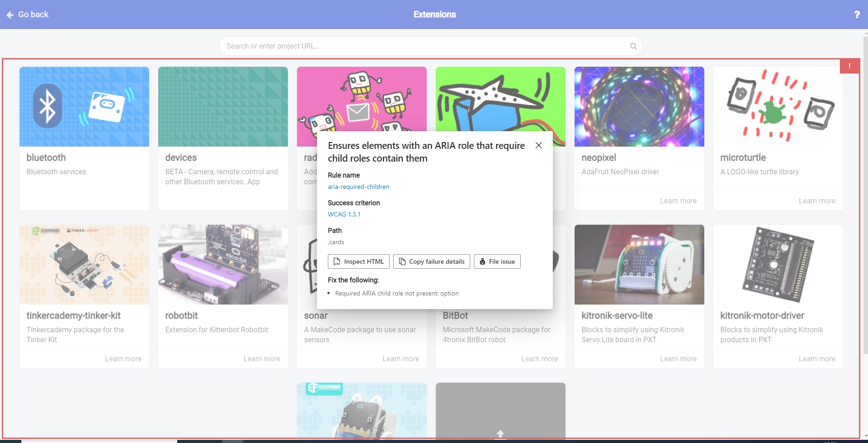The image size is (868, 443).
Task: Click the Go back arrow
Action: (10, 14)
